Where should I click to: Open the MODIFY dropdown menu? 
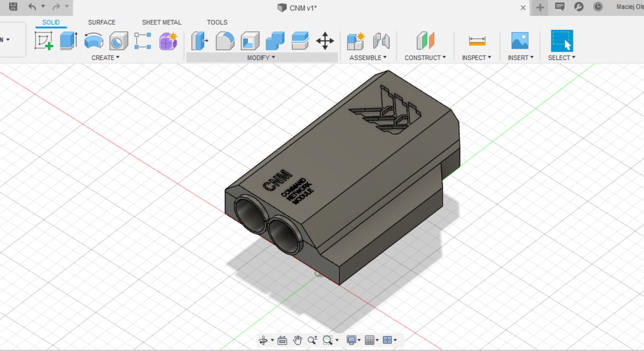[261, 58]
